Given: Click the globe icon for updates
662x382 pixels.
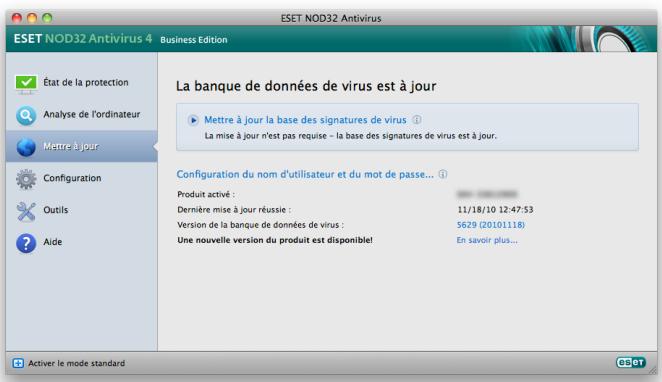Looking at the screenshot, I should pos(26,147).
